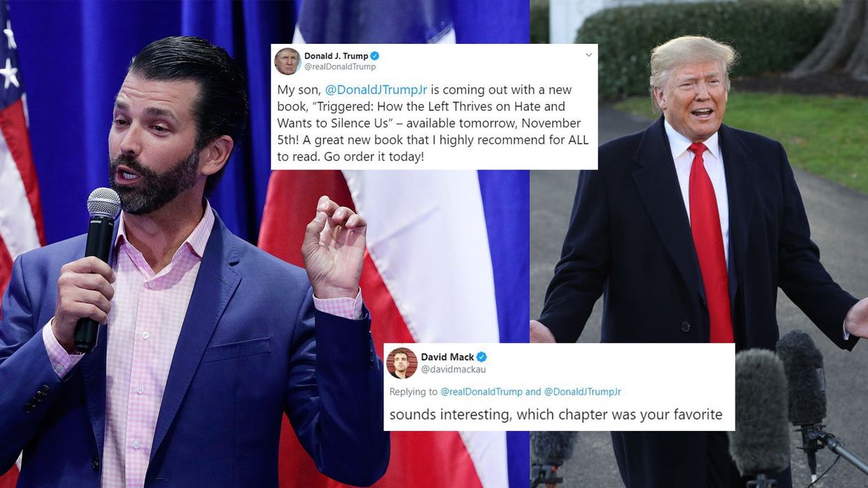This screenshot has height=488, width=868.
Task: Open the Donald J. Trump display name
Action: pyautogui.click(x=336, y=56)
